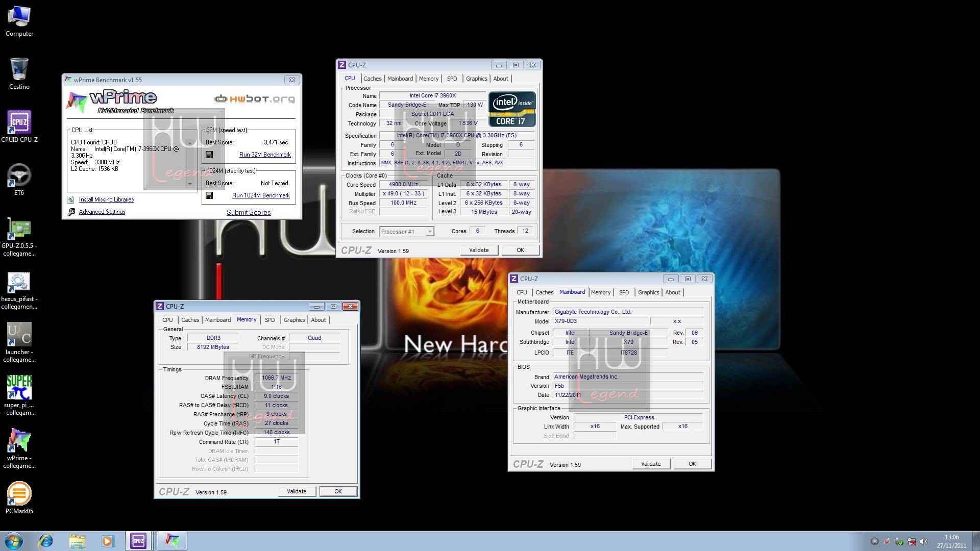
Task: Click the BIOS Version value F5b
Action: 628,386
